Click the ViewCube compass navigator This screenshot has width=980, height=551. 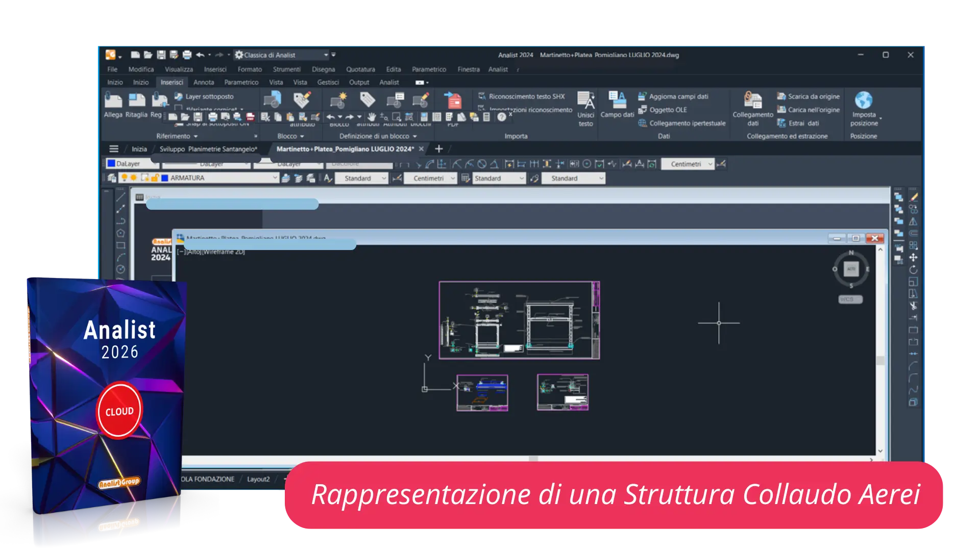[851, 269]
